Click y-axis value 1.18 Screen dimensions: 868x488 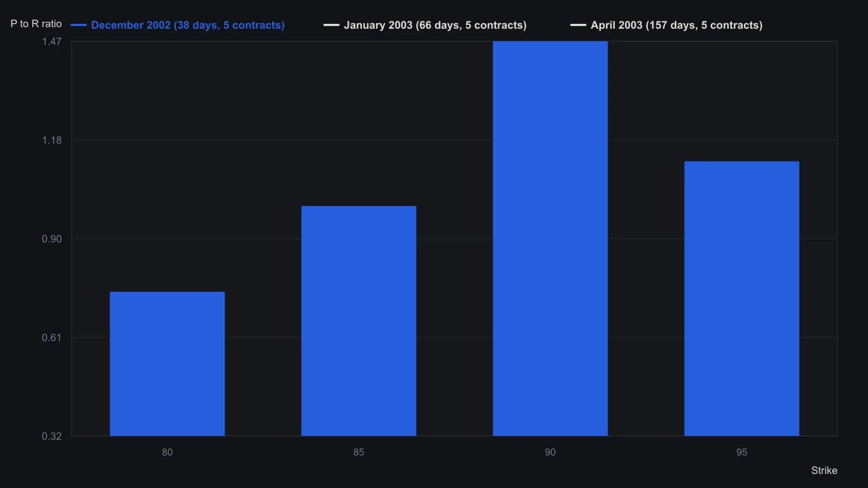[52, 140]
